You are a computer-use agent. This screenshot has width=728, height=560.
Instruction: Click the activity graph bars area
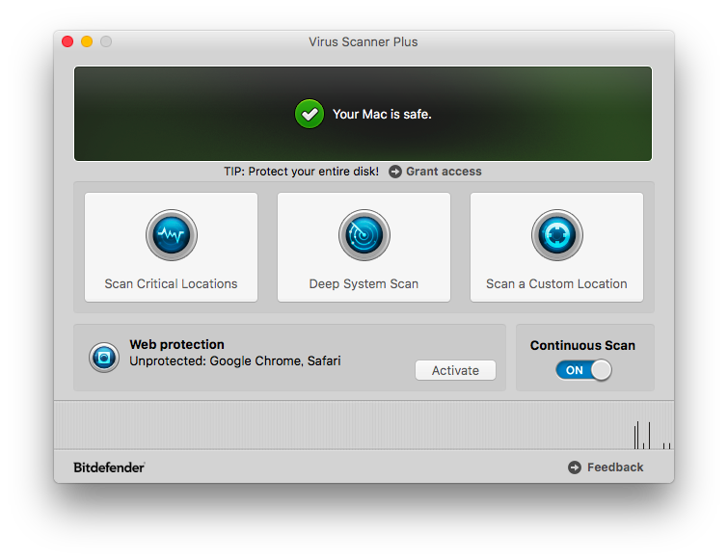click(364, 425)
